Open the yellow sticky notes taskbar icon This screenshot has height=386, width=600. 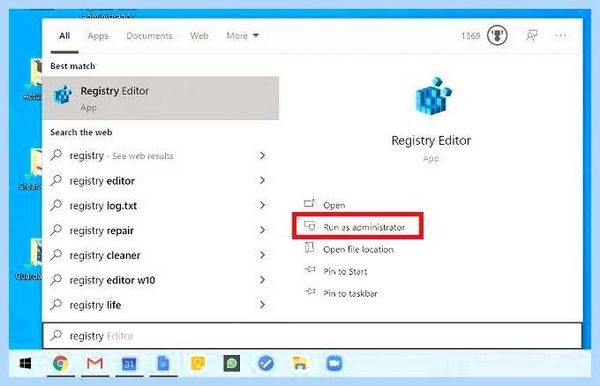197,363
